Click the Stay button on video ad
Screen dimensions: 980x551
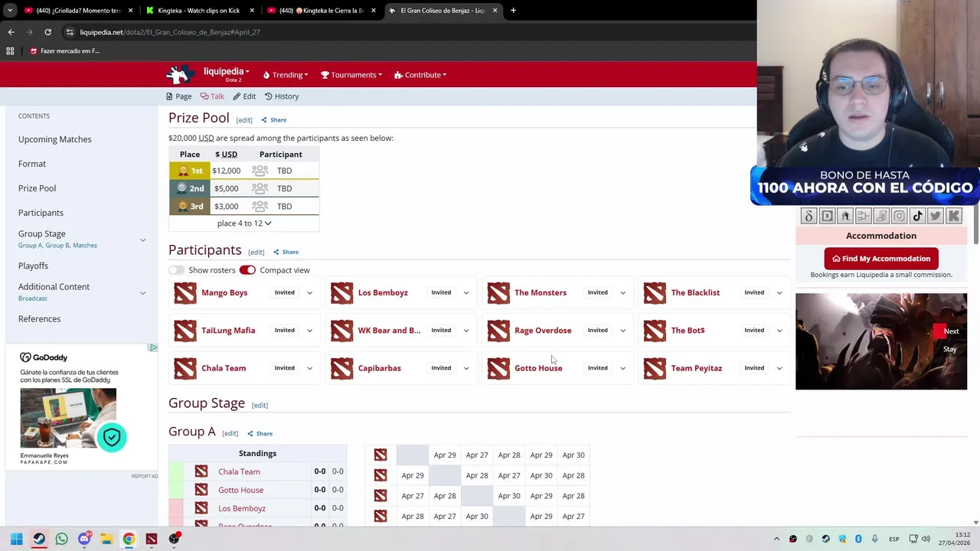click(x=950, y=350)
